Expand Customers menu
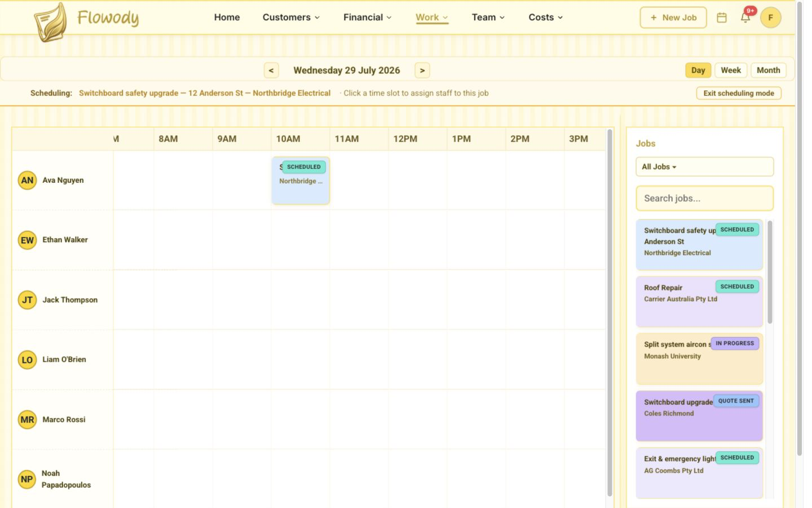Viewport: 812px width, 508px height. point(291,17)
